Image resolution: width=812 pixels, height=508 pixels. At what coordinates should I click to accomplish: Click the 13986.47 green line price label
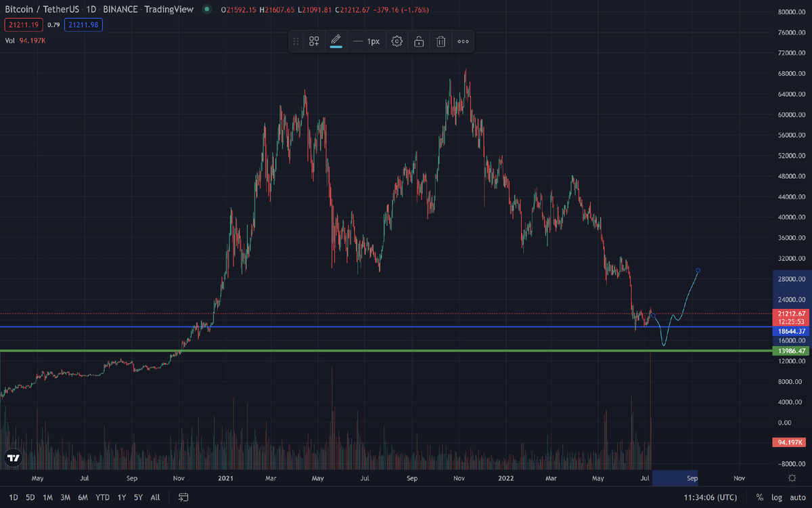tap(791, 351)
